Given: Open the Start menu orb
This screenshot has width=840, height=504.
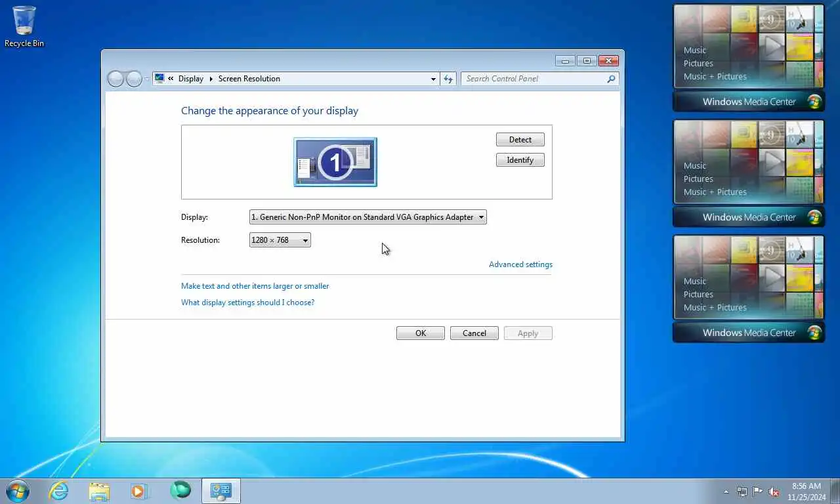Looking at the screenshot, I should [x=18, y=490].
